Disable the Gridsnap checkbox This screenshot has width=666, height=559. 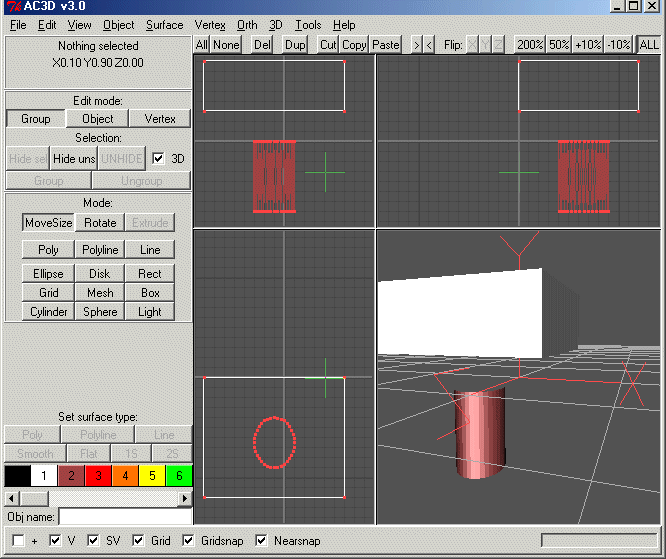pyautogui.click(x=190, y=541)
